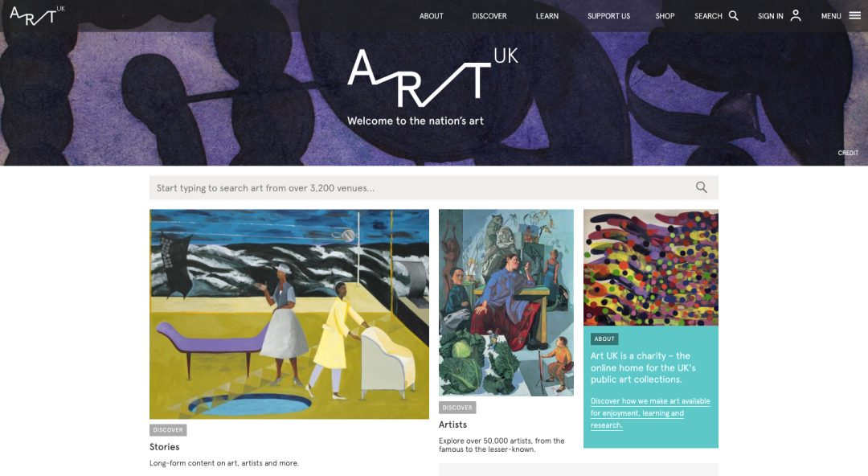The height and width of the screenshot is (476, 868).
Task: Click the Stories heading link
Action: coord(165,446)
